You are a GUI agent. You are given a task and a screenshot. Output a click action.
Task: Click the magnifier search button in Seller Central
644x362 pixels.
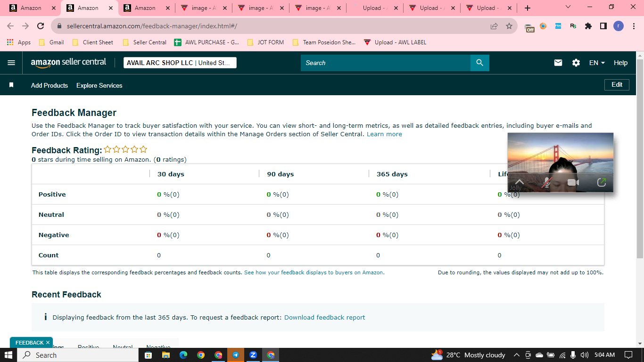[x=480, y=63]
